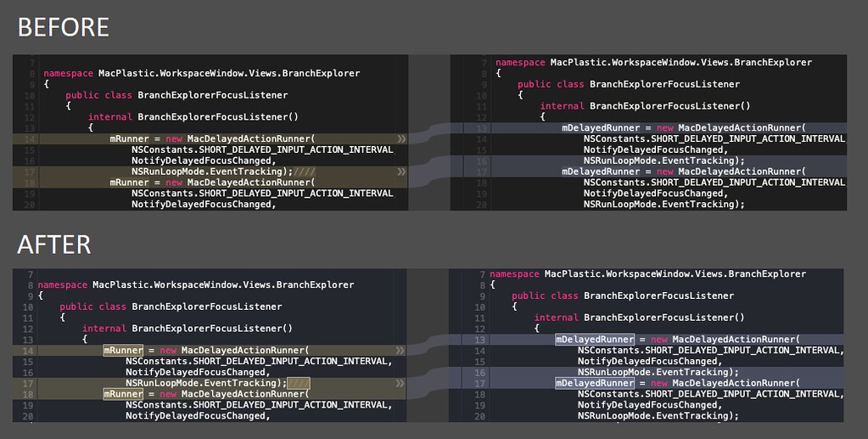
Task: Click the BEFORE heading text
Action: (x=64, y=27)
